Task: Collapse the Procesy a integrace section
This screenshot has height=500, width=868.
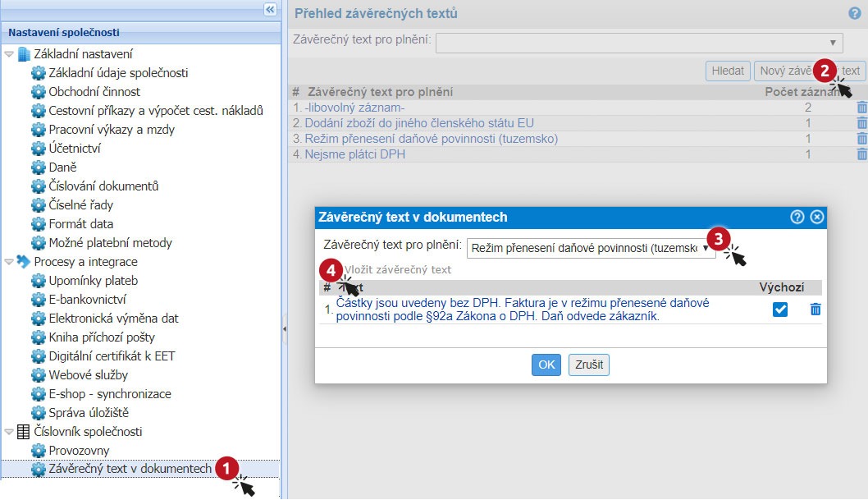Action: tap(10, 262)
